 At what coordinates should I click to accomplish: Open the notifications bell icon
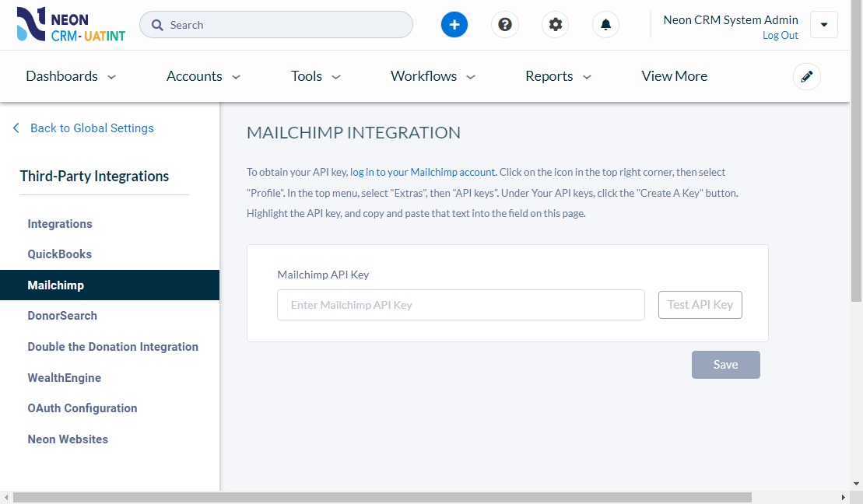(x=605, y=25)
